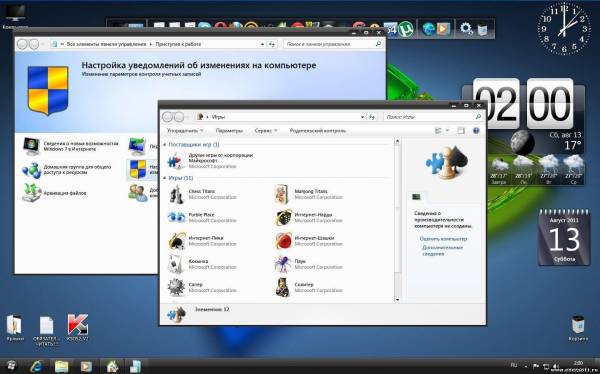Viewport: 600px width, 374px height.
Task: Launch Интернет-Пики game
Action: (202, 241)
